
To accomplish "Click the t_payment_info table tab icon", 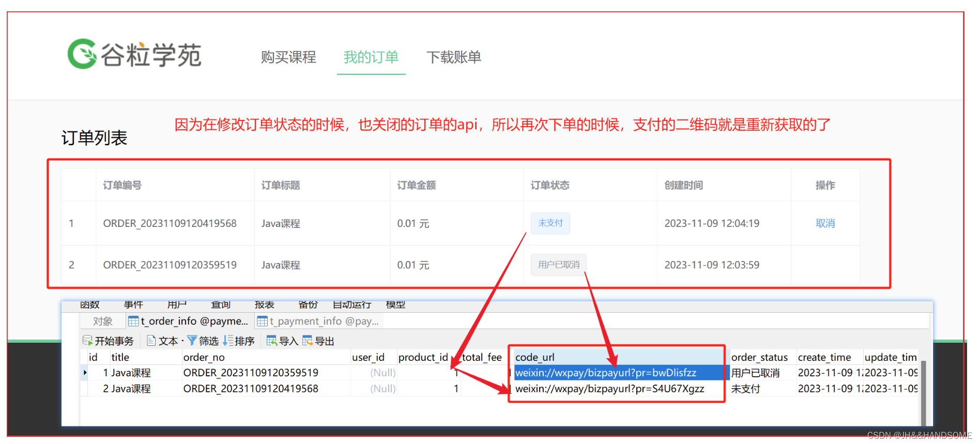I will pyautogui.click(x=262, y=321).
